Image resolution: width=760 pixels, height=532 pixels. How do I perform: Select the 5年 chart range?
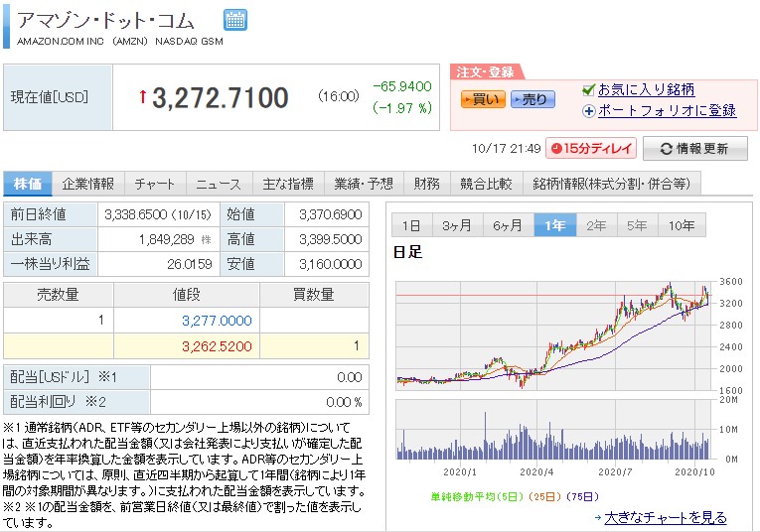[x=637, y=225]
